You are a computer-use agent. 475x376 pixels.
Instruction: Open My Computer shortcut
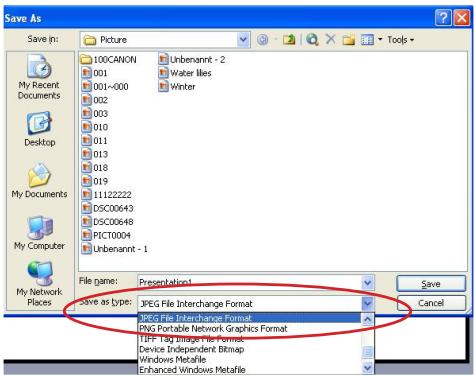point(39,232)
